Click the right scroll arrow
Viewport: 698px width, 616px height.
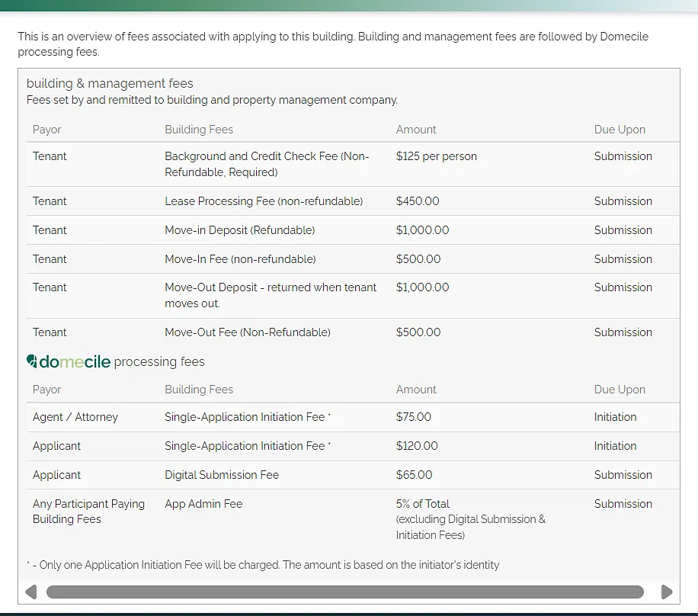point(667,592)
